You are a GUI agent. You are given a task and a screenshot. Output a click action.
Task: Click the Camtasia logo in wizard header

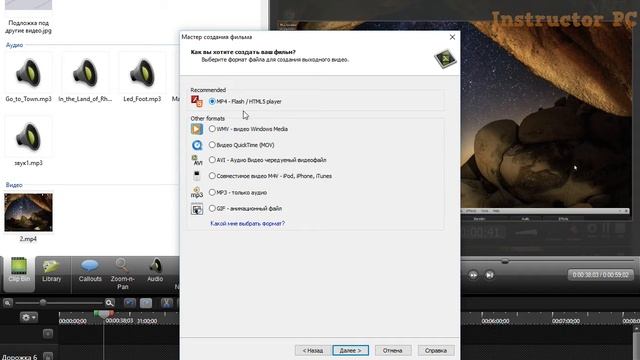[445, 59]
